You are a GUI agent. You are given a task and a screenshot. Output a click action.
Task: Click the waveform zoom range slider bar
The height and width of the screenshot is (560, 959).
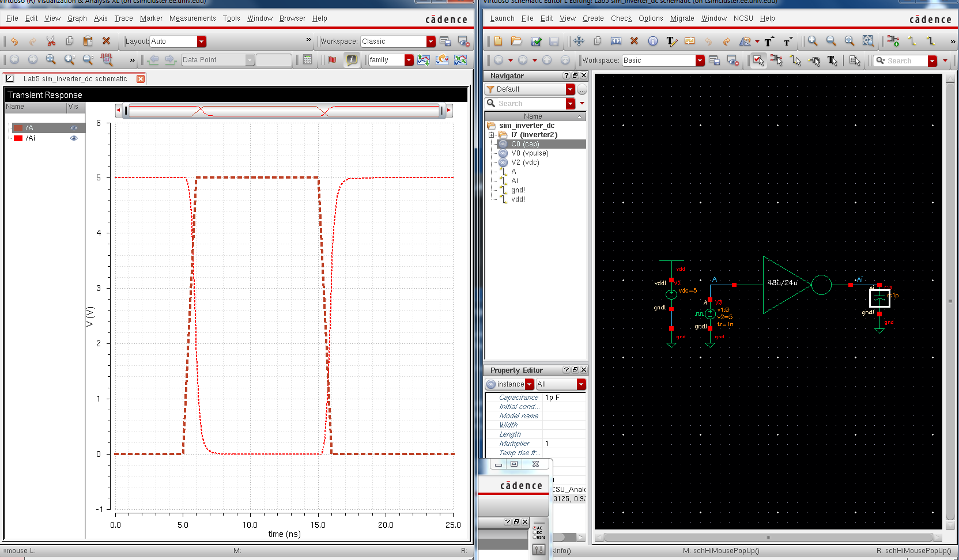point(284,111)
